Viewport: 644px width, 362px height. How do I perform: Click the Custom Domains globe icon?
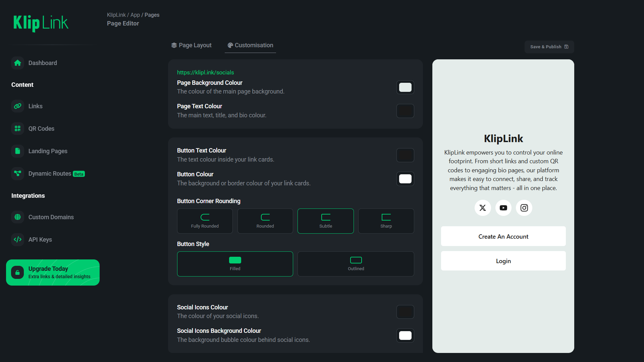pos(17,217)
